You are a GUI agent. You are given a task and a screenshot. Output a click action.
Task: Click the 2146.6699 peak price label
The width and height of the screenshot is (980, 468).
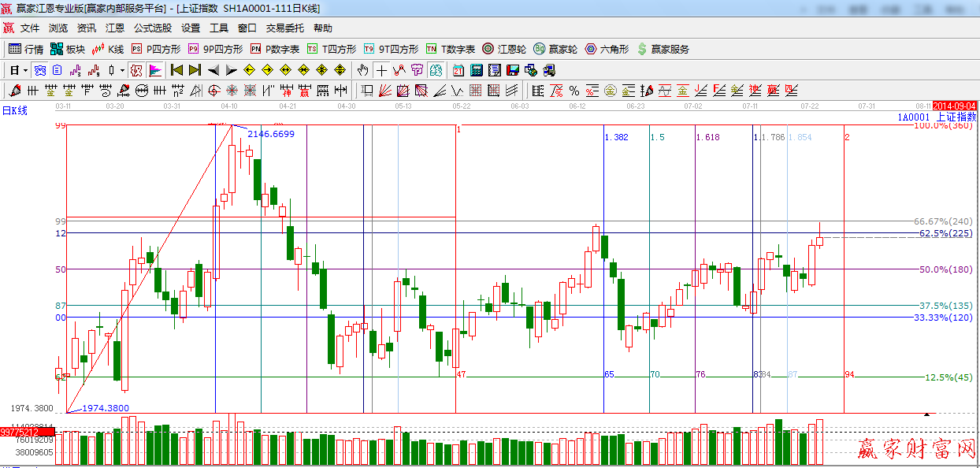tap(271, 134)
